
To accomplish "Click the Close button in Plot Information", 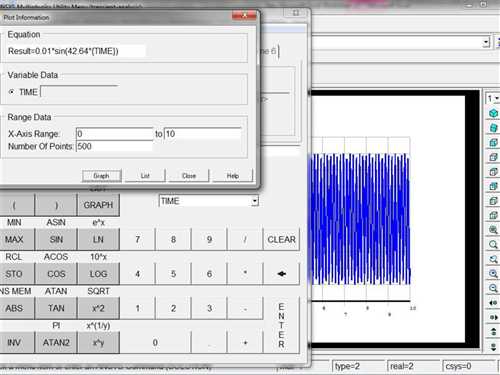I will 189,176.
